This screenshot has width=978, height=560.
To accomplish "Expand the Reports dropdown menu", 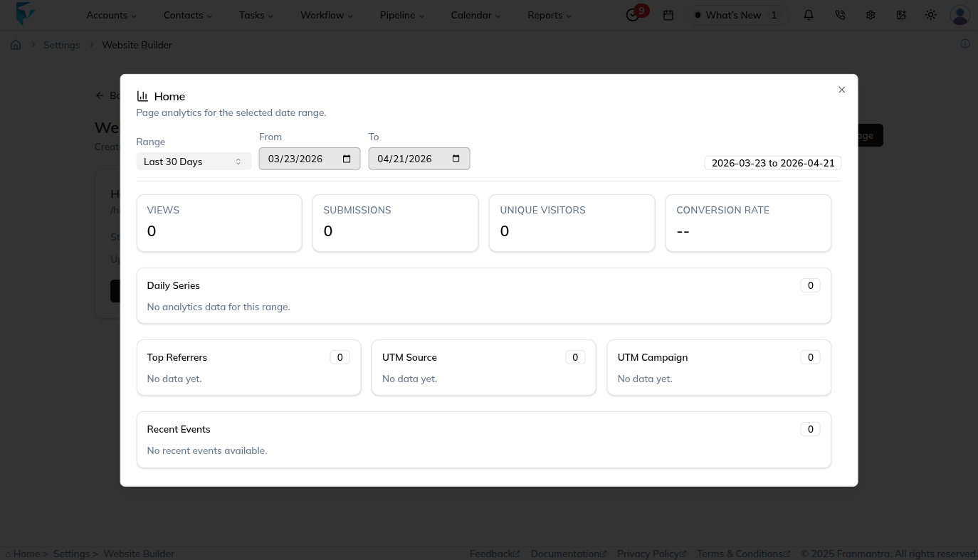I will [x=550, y=15].
